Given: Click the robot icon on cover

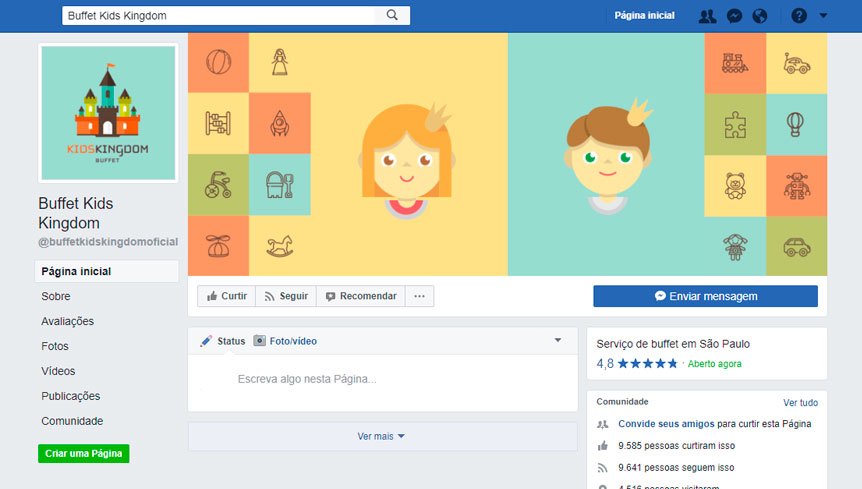Looking at the screenshot, I should coord(797,186).
